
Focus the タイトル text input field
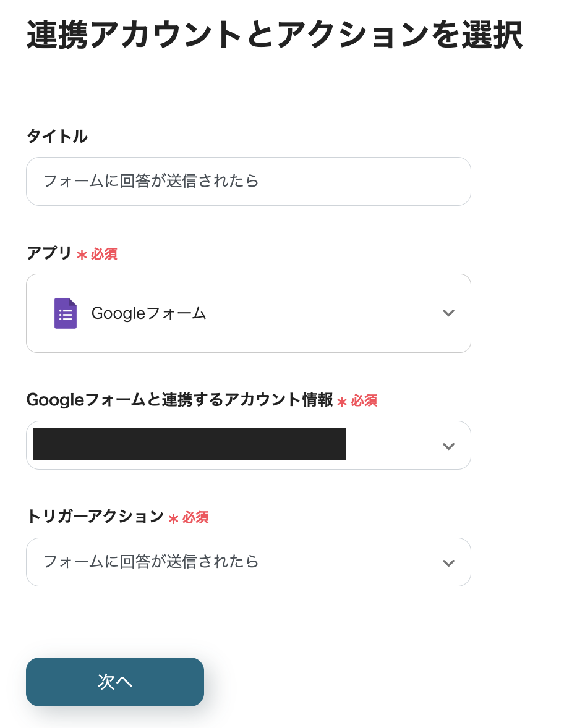248,181
